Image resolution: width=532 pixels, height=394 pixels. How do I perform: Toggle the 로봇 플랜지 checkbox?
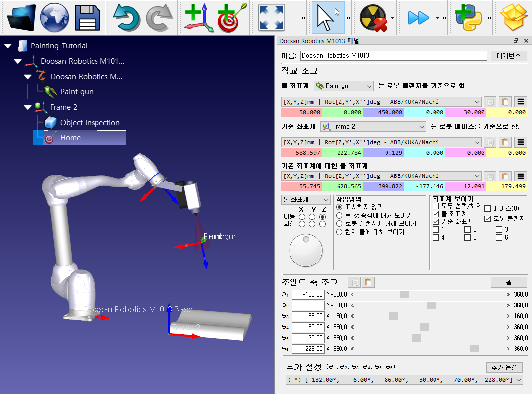[488, 219]
